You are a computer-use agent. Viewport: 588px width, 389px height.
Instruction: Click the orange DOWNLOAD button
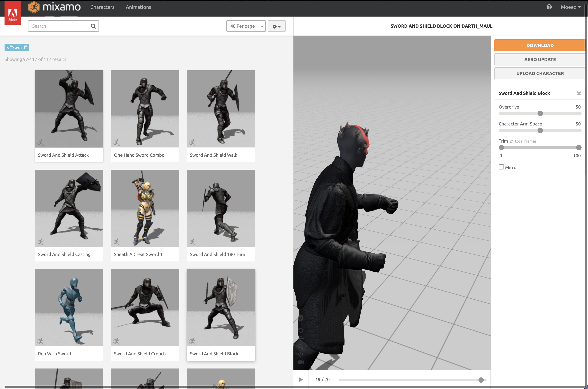(x=540, y=45)
